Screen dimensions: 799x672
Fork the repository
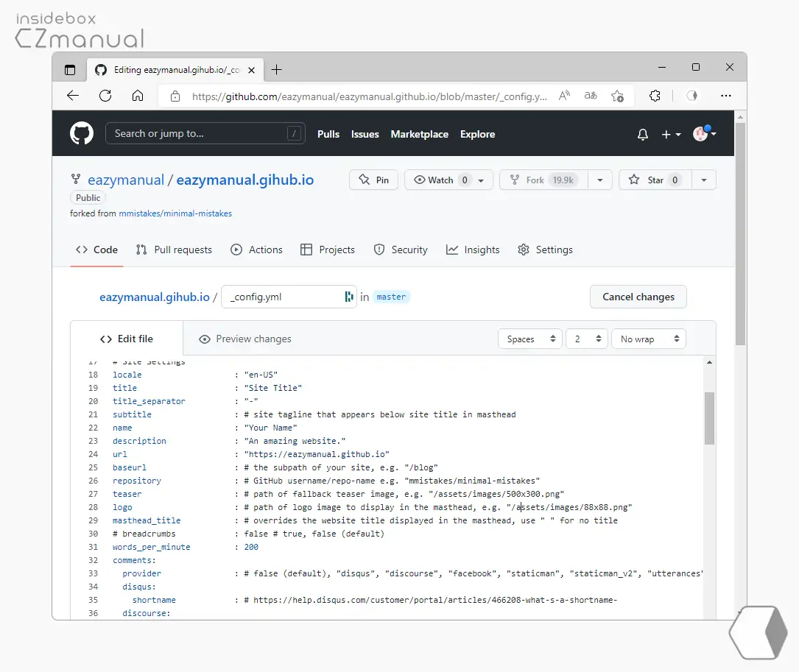point(543,180)
